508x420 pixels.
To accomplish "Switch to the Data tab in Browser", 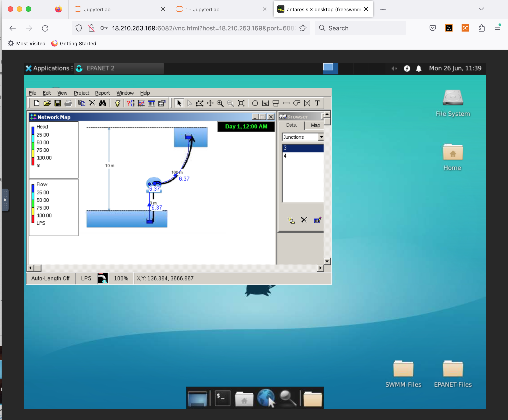I will pos(291,125).
